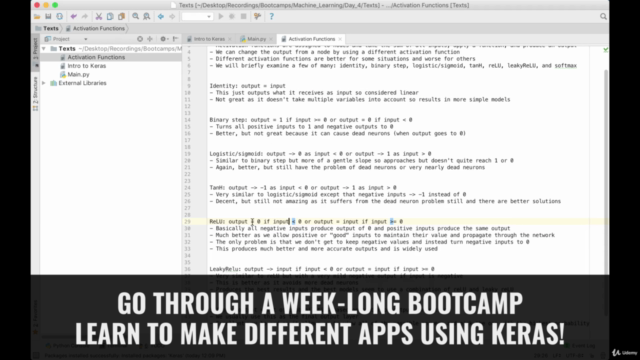This screenshot has width=640, height=360.
Task: Open the Project panel gear menu
Action: click(x=164, y=39)
